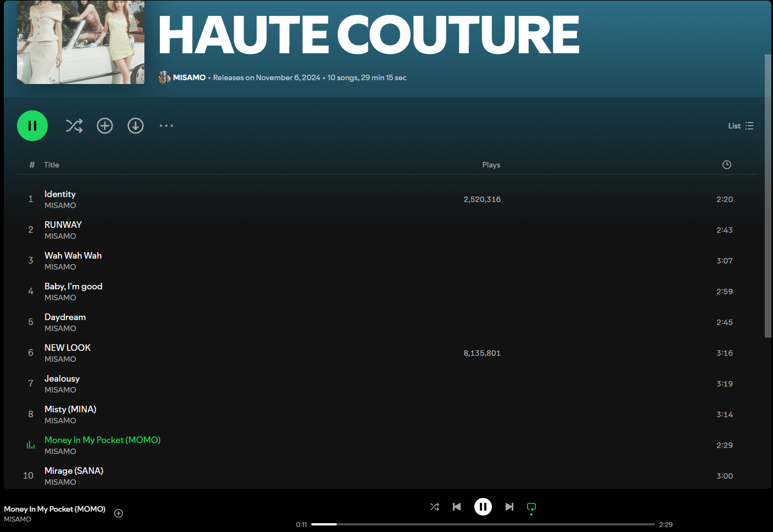Click the clock duration column header
This screenshot has width=773, height=532.
726,165
